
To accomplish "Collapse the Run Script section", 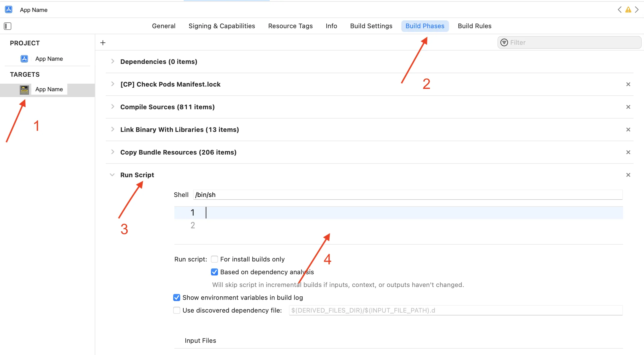I will [112, 175].
